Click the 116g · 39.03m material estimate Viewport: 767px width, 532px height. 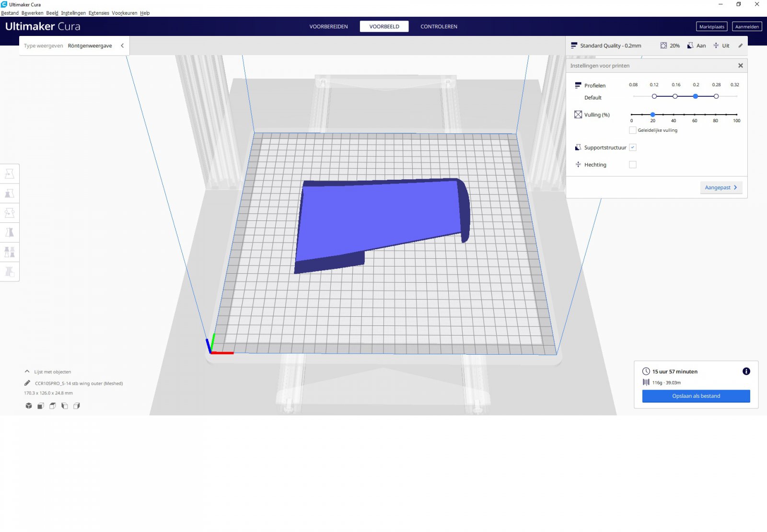pyautogui.click(x=666, y=382)
